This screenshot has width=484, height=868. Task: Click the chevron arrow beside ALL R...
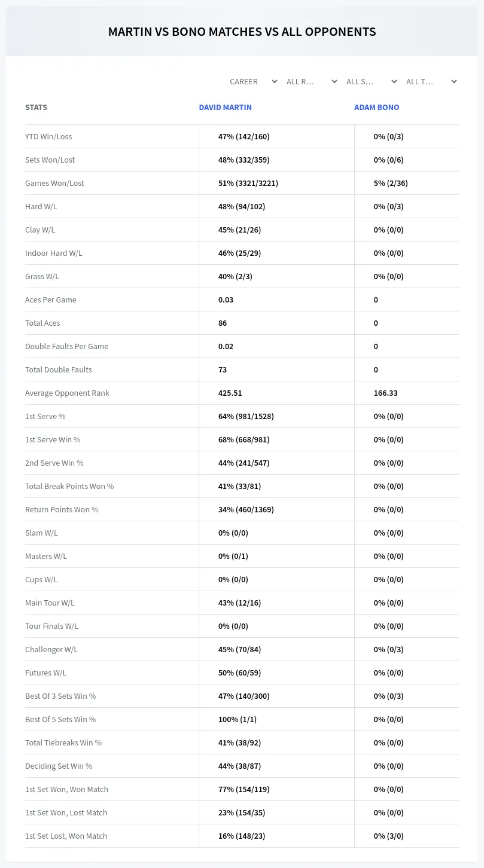tap(334, 82)
